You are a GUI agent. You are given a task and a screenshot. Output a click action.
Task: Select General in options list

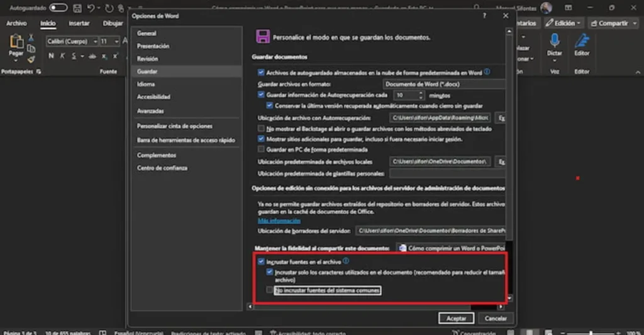[186, 33]
